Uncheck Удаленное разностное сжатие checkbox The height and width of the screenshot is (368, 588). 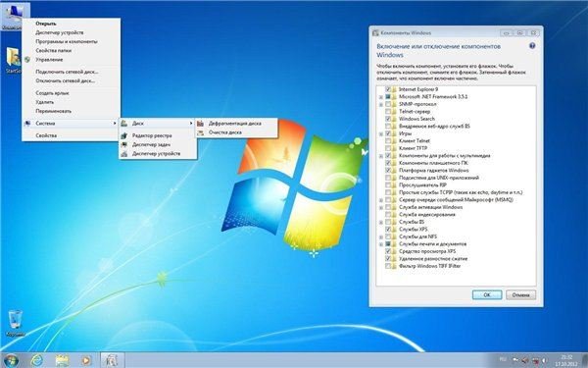[x=388, y=259]
